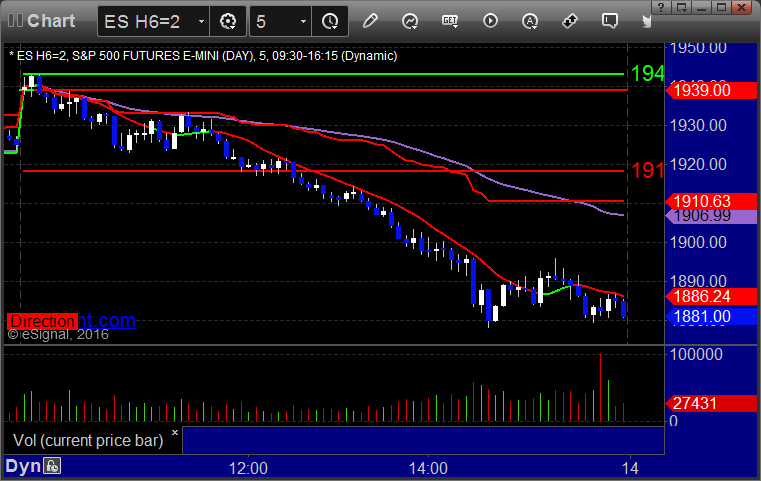
Task: Click the help question mark button
Action: (661, 7)
